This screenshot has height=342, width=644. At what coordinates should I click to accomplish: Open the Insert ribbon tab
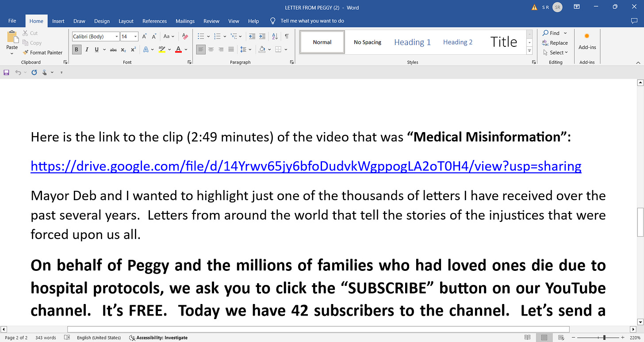(58, 21)
